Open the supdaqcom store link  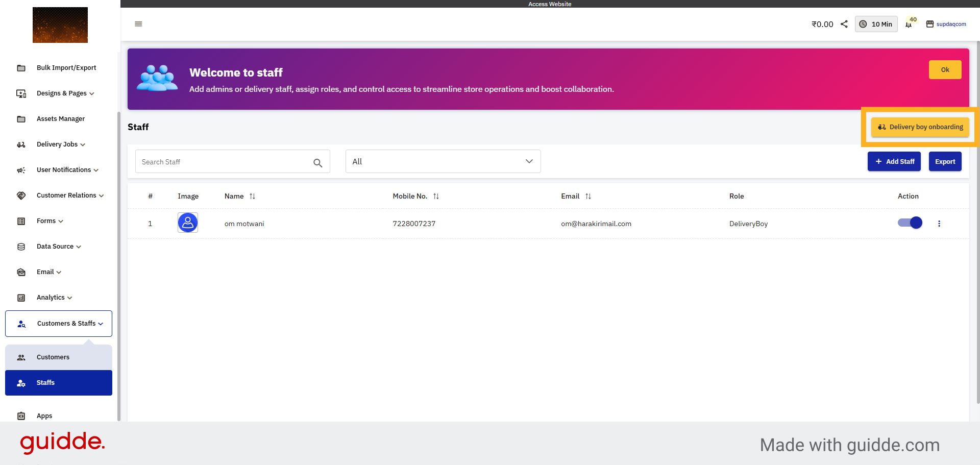(951, 24)
